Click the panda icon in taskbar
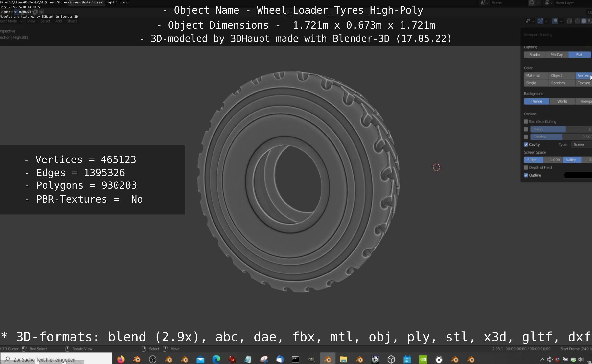592x364 pixels. pyautogui.click(x=375, y=359)
